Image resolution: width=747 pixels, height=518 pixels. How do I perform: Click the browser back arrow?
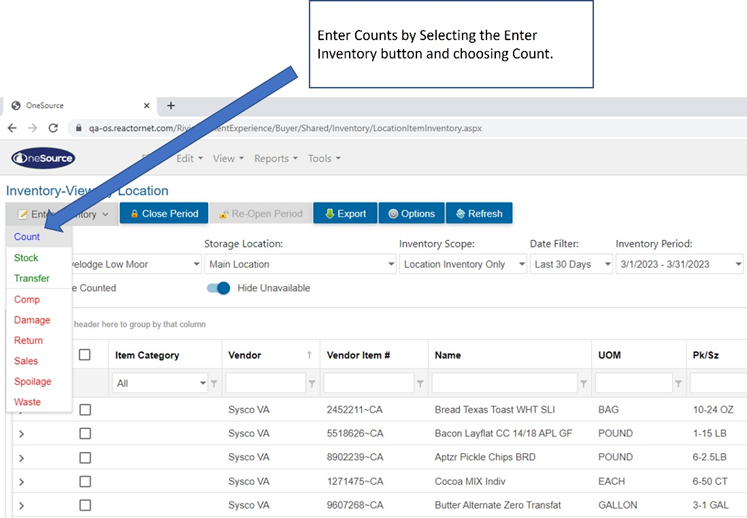(x=12, y=128)
